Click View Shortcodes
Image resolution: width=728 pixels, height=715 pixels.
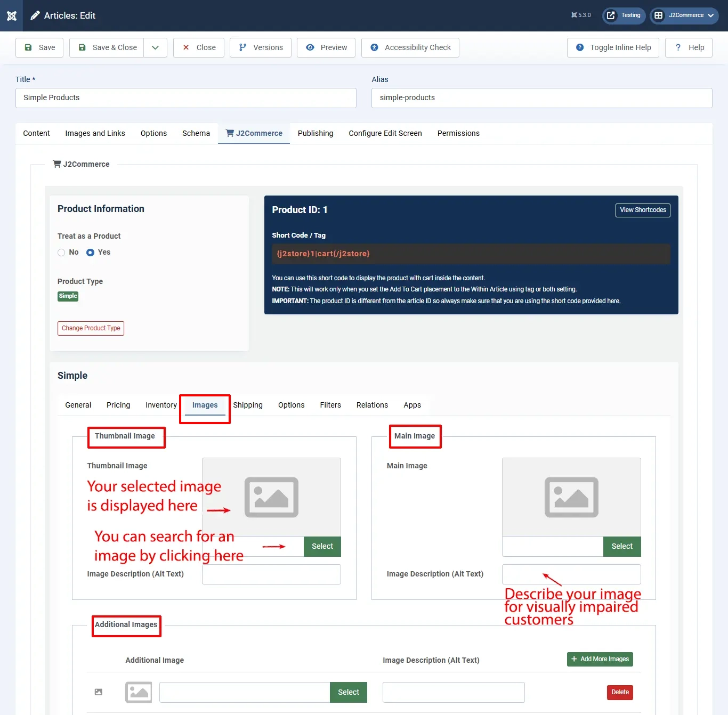[643, 210]
